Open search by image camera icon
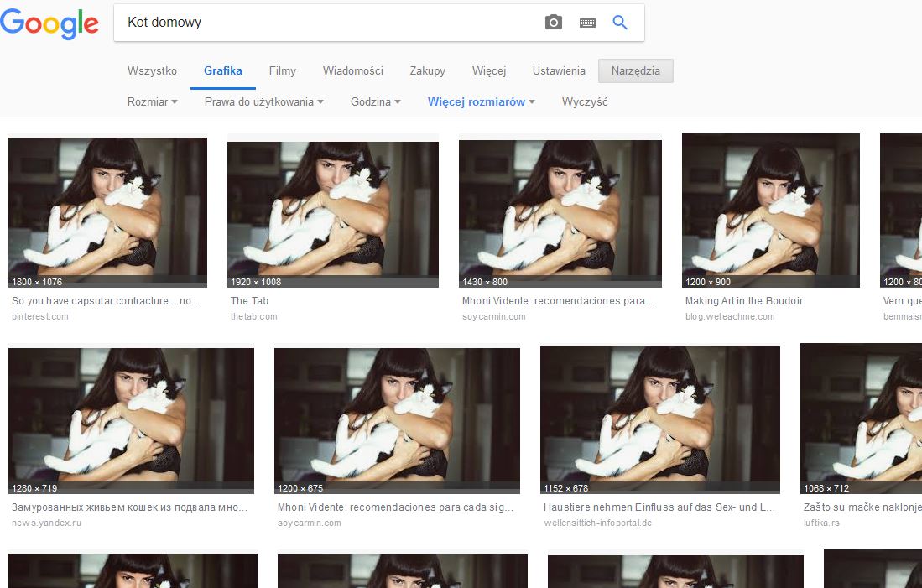The width and height of the screenshot is (922, 588). click(554, 23)
